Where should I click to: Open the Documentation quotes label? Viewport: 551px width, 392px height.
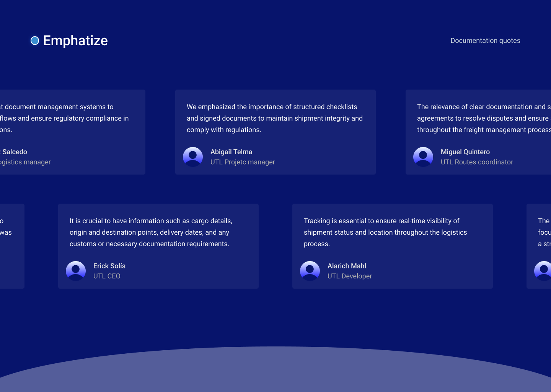click(x=485, y=41)
